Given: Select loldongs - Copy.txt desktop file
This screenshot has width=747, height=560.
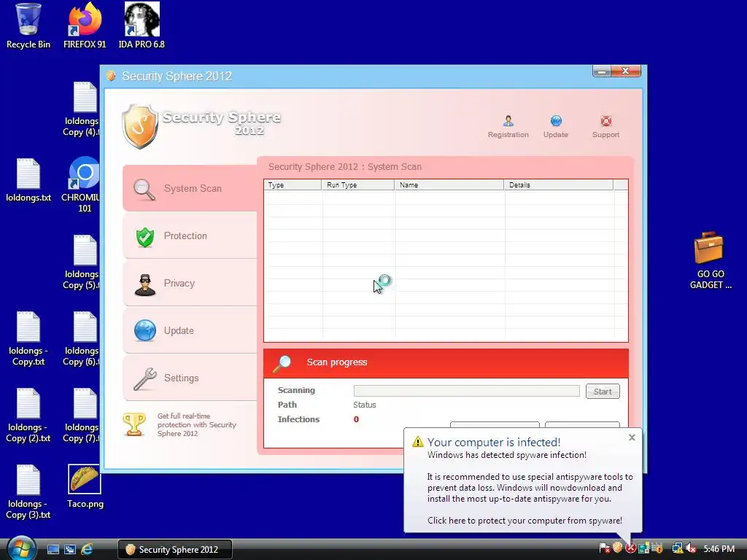Looking at the screenshot, I should coord(28,339).
